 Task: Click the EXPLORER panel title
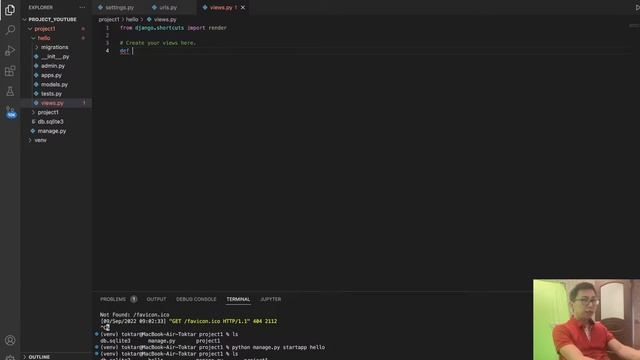click(x=40, y=7)
